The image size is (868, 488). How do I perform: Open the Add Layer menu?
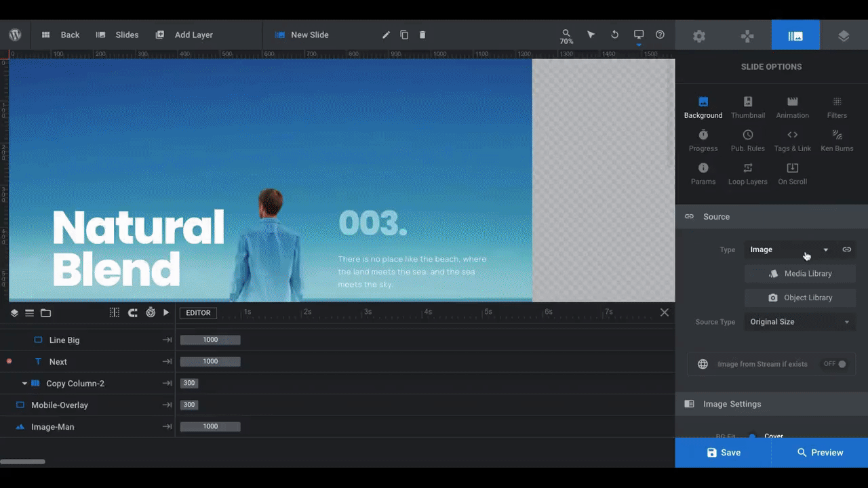point(184,35)
